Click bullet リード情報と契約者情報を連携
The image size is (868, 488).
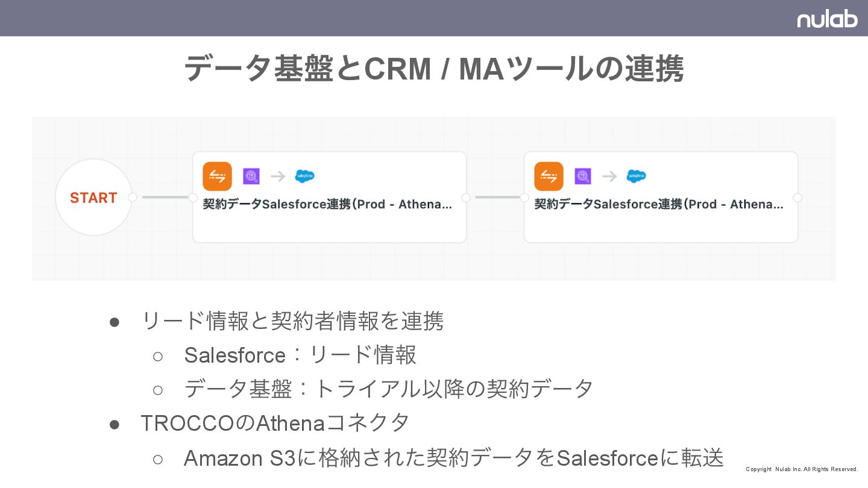click(x=292, y=321)
